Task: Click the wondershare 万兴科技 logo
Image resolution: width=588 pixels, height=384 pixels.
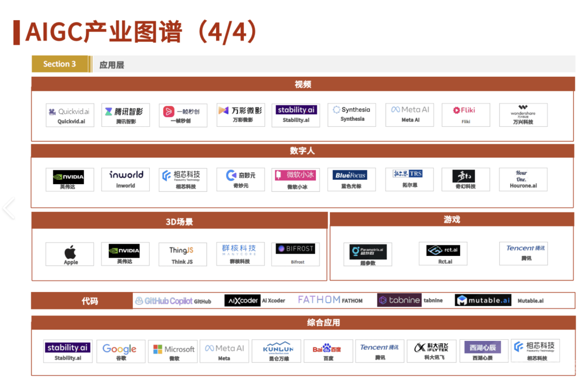Action: coord(524,115)
